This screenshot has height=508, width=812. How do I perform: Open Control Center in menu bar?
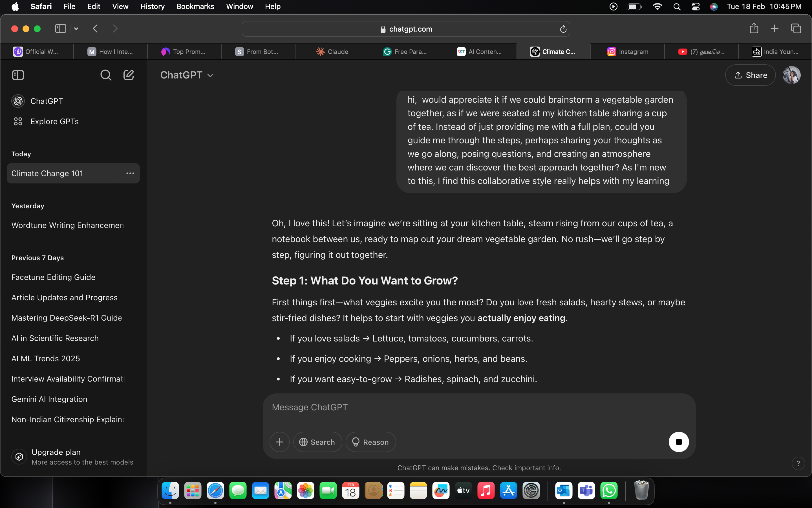(x=696, y=6)
